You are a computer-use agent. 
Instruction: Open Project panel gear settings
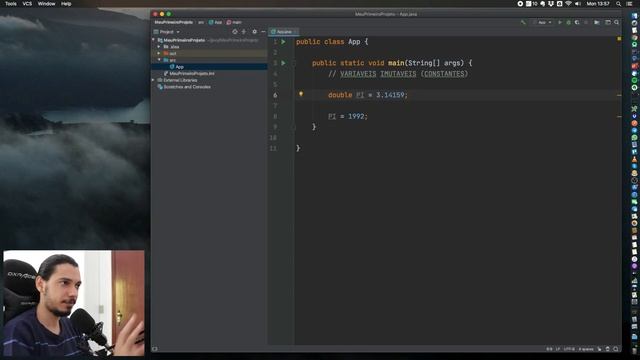pos(254,31)
